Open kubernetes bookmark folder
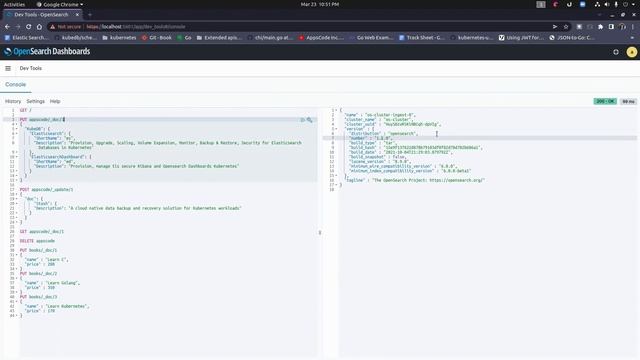Screen dimensions: 640x360 click(x=119, y=38)
